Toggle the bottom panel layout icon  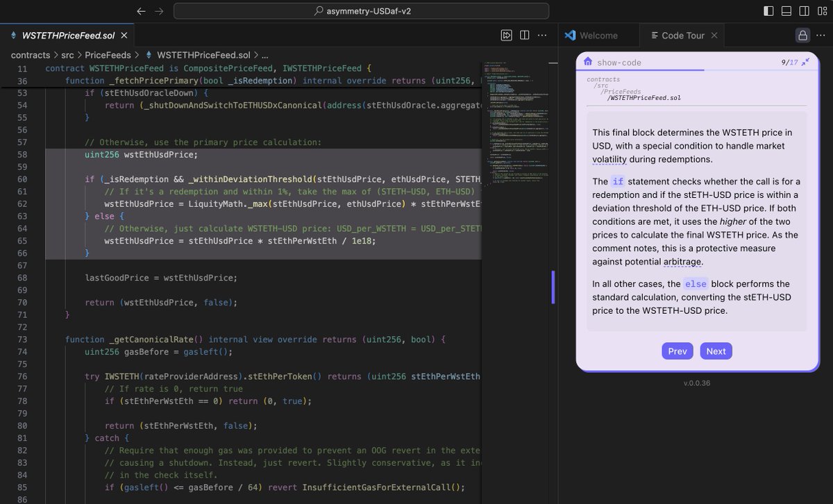(786, 11)
